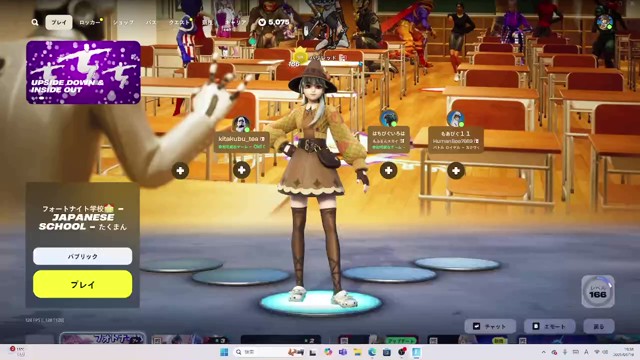Open kitakubu_tea friend avatar

point(241,124)
